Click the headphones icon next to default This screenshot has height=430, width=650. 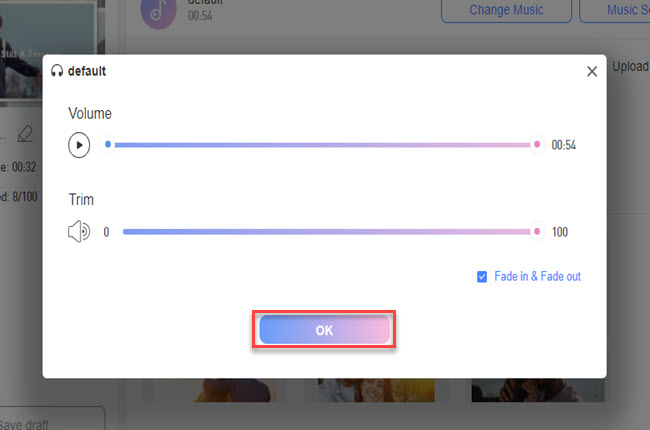57,71
